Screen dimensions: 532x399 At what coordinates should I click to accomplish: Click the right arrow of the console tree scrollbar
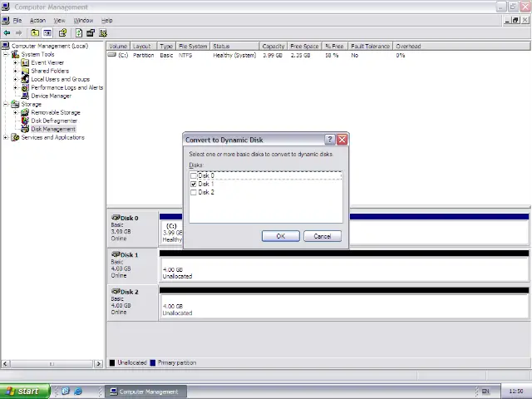(98, 364)
